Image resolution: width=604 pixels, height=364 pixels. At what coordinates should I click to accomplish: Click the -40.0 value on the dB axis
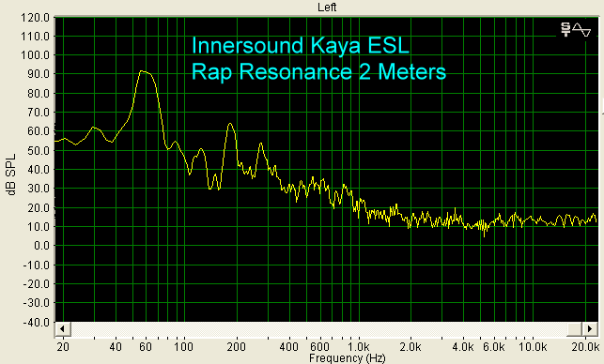click(x=37, y=323)
